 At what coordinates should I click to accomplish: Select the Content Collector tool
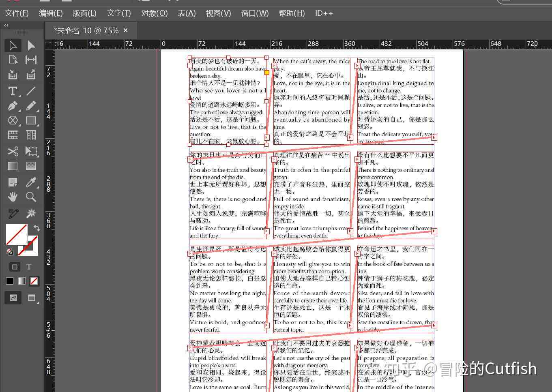pos(13,75)
